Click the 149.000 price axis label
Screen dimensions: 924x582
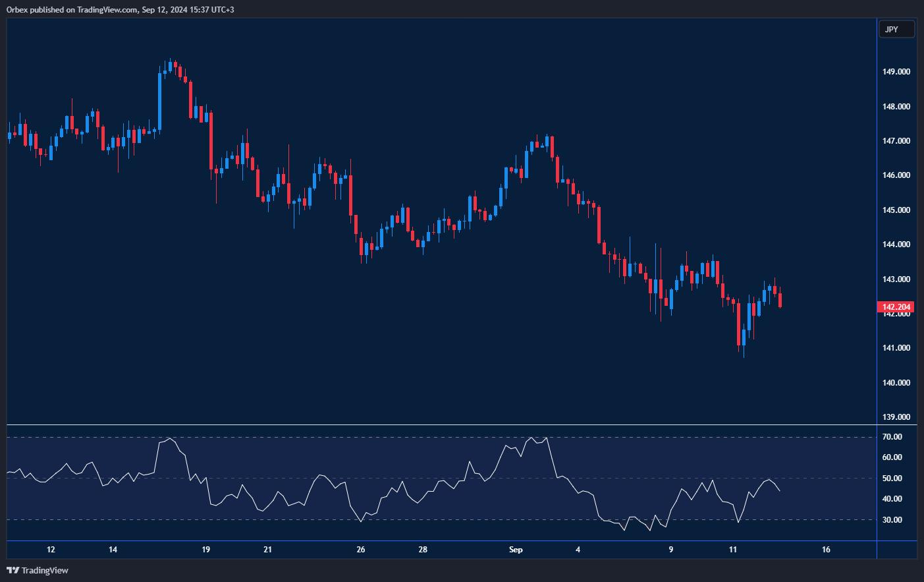point(896,72)
